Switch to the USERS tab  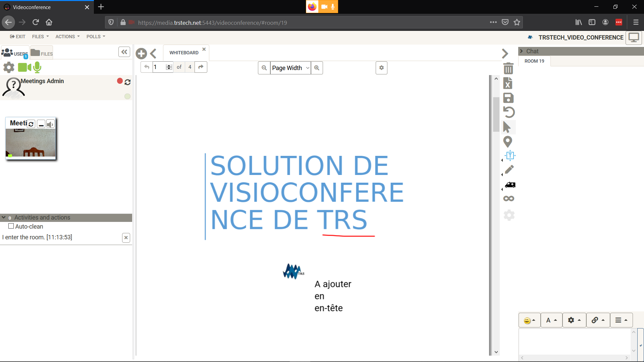click(15, 53)
